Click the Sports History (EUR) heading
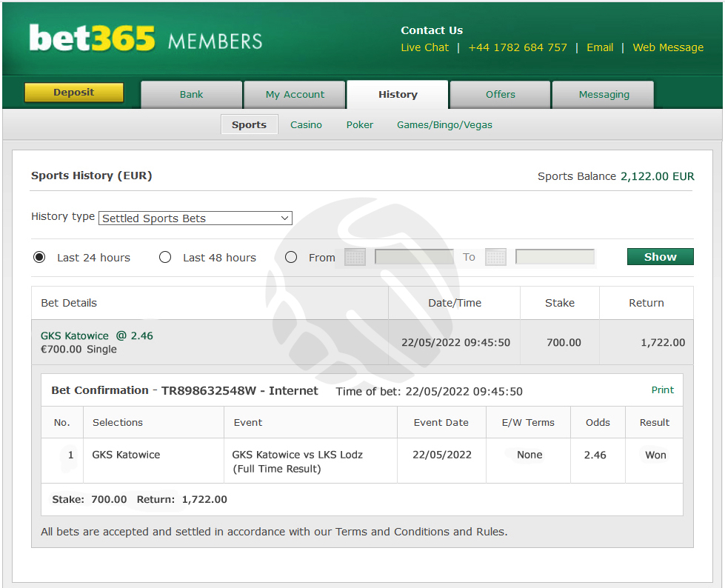The width and height of the screenshot is (725, 588). [92, 176]
